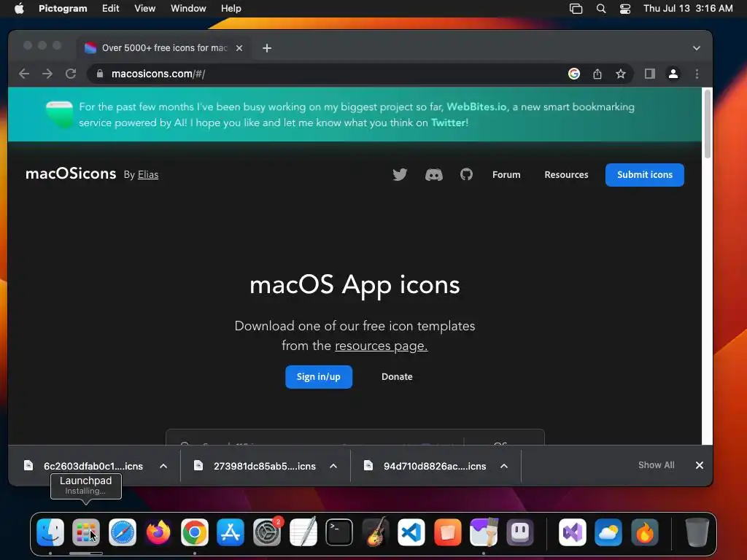Screen dimensions: 747x560
Task: Open System Settings with the badge in Dock
Action: 267,532
